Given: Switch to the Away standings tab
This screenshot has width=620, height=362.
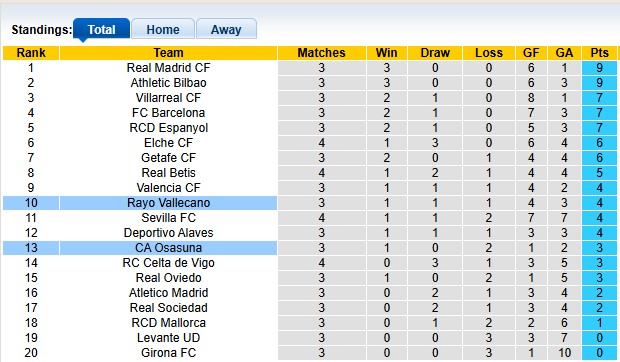Looking at the screenshot, I should click(226, 29).
